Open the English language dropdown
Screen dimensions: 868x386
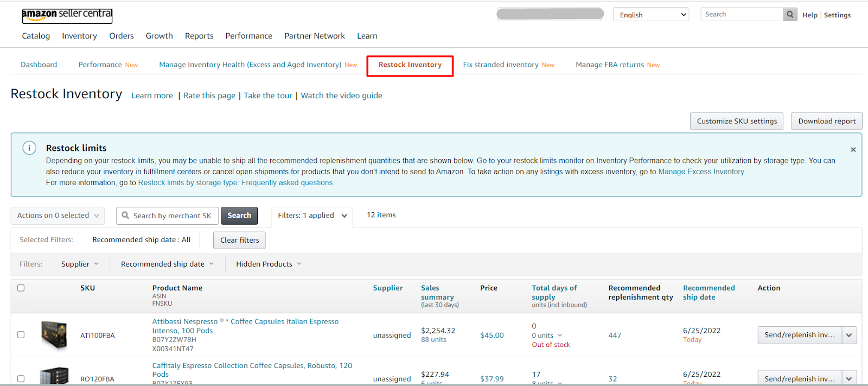(651, 15)
